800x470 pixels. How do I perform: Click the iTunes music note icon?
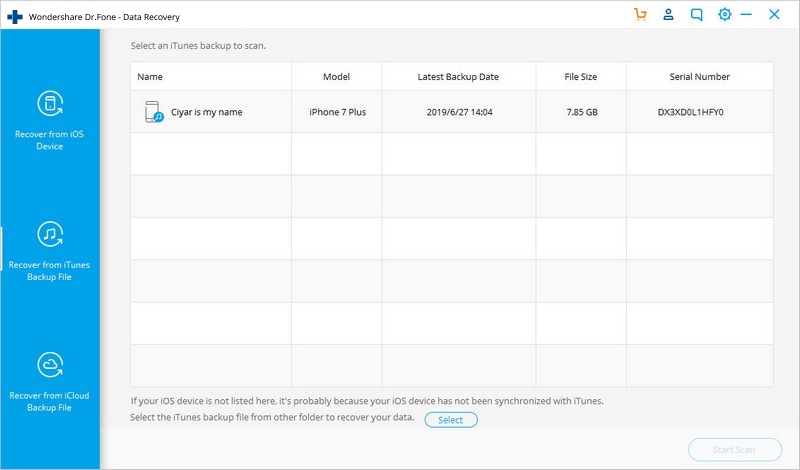[50, 234]
